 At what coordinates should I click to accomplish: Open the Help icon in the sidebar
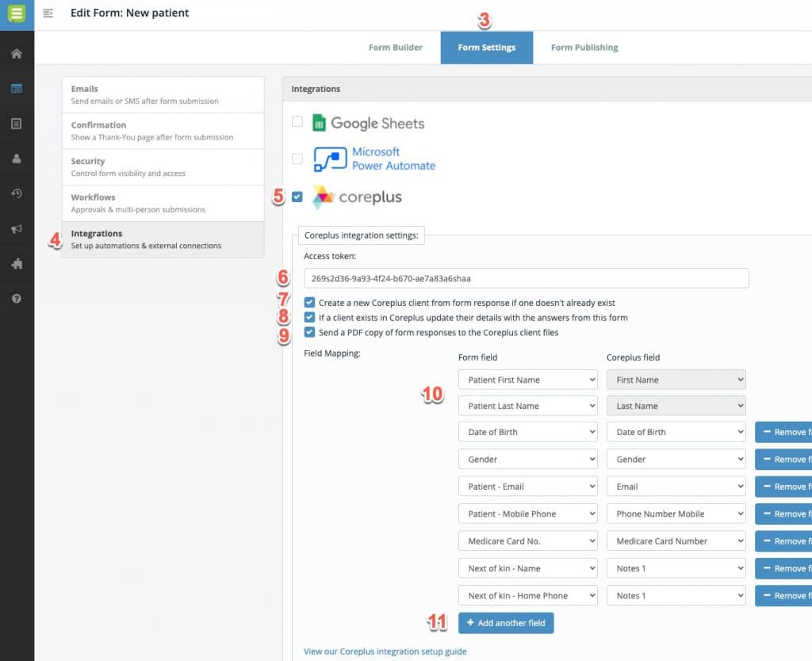pos(16,299)
